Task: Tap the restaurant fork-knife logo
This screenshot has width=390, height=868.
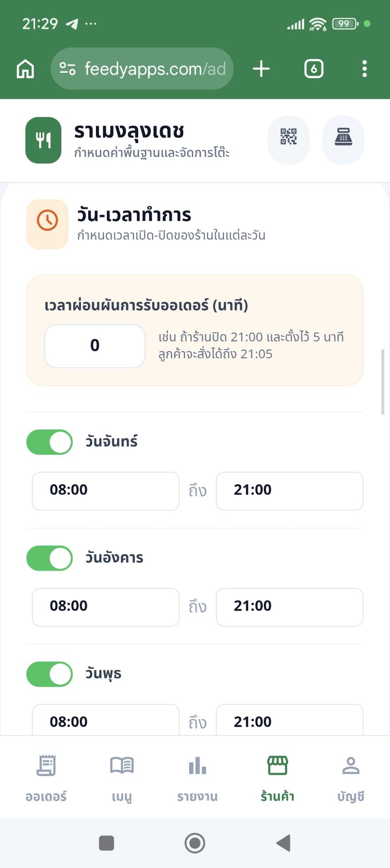Action: pyautogui.click(x=44, y=140)
